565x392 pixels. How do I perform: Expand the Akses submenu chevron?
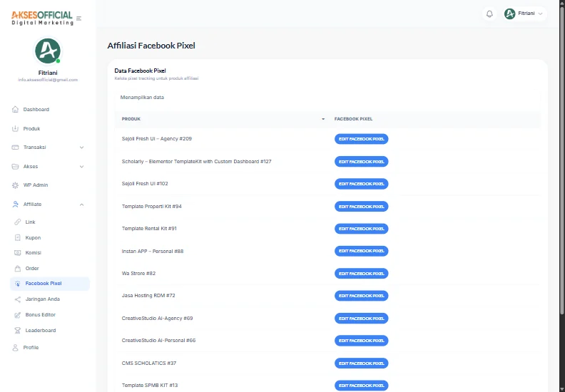point(82,166)
